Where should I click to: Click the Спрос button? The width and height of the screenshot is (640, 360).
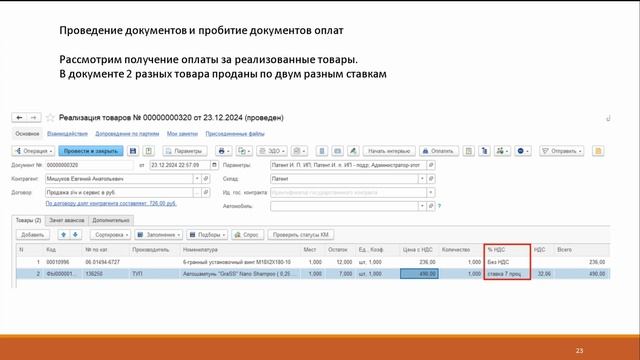point(247,235)
